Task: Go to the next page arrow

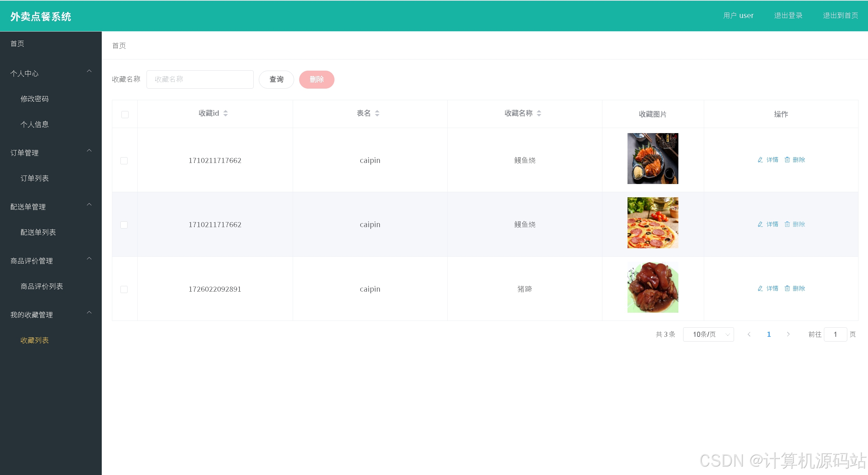Action: tap(788, 334)
